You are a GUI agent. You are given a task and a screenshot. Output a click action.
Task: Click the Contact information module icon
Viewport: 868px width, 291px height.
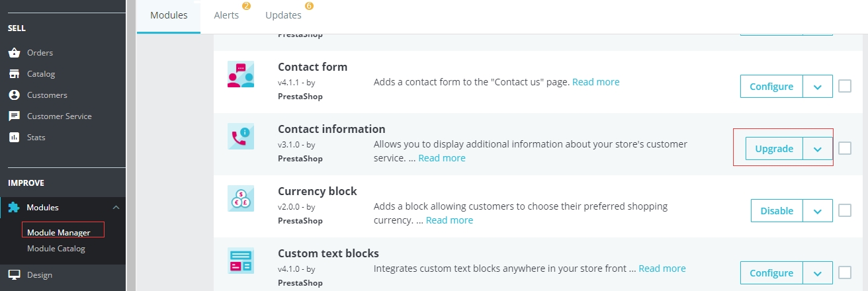[240, 136]
